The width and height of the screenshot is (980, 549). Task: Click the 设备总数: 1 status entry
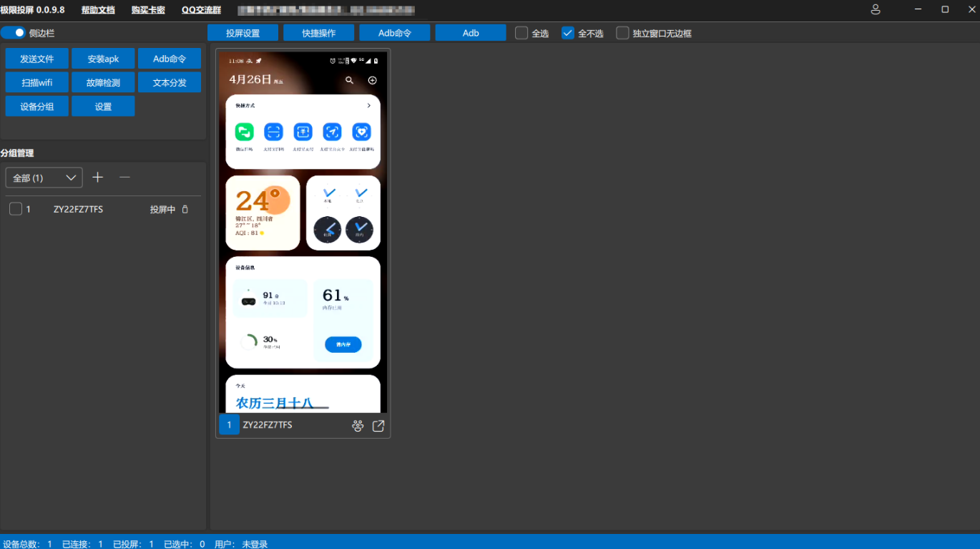(x=28, y=544)
